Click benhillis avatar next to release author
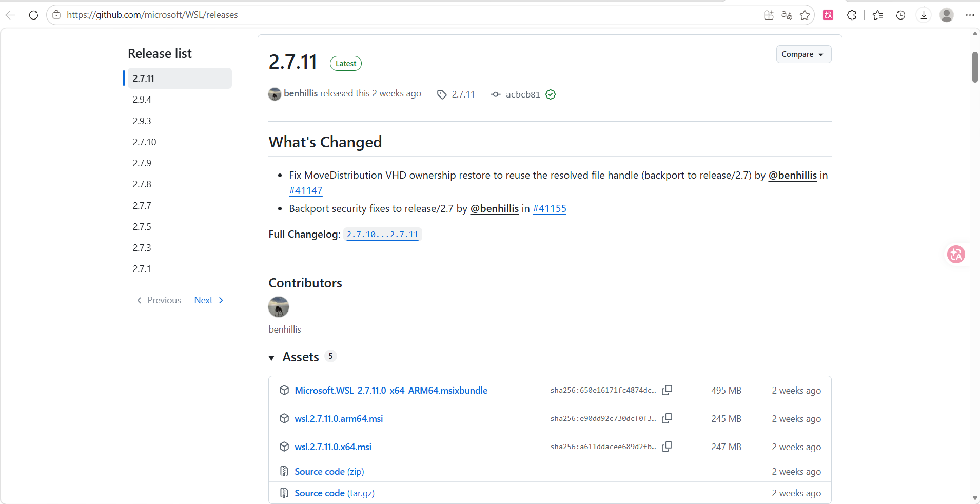 coord(275,94)
